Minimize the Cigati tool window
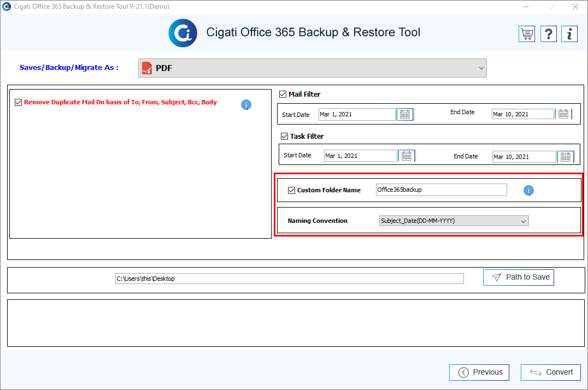588x390 pixels. (x=526, y=7)
